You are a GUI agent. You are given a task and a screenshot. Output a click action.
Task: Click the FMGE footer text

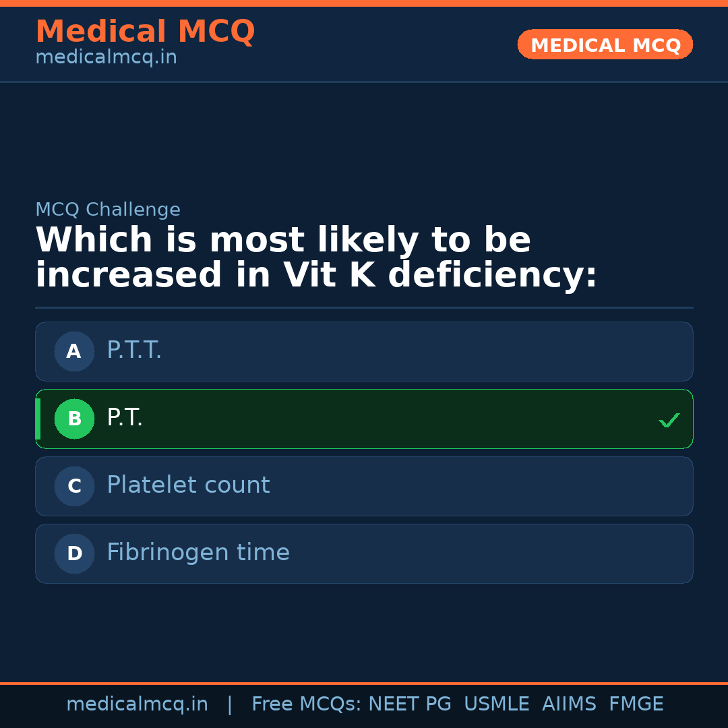point(636,704)
